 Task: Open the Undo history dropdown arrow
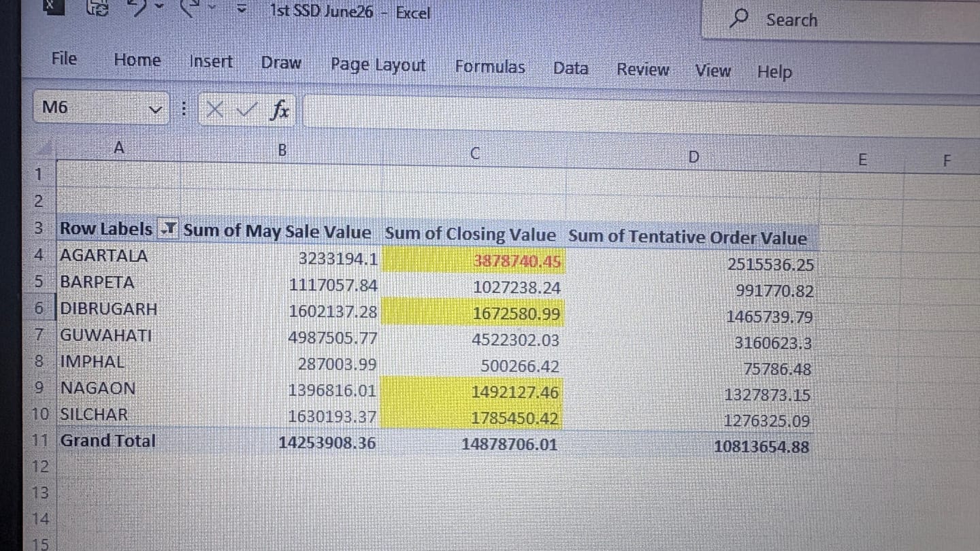click(x=159, y=7)
